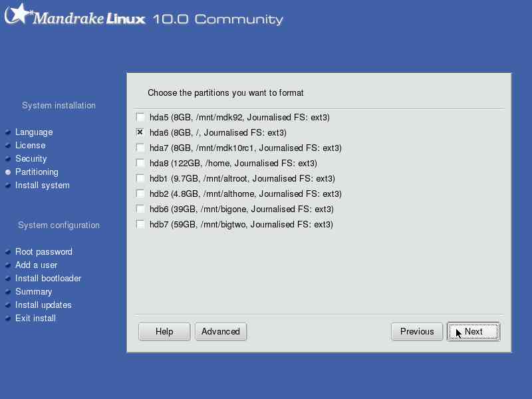Mark hdb6 /mnt/bigone for formatting
532x399 pixels.
click(x=140, y=209)
